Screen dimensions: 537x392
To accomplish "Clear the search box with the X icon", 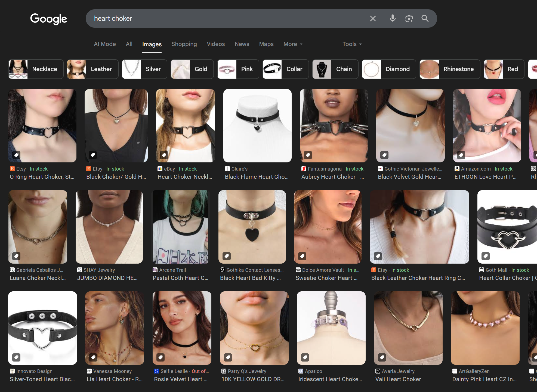I will pyautogui.click(x=373, y=18).
